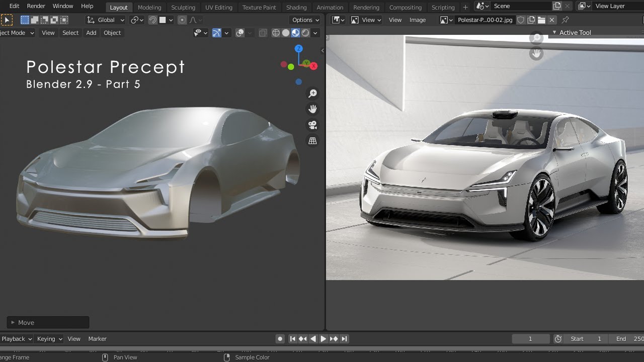Click the Start frame field
Viewport: 644px width, 362px height.
586,339
